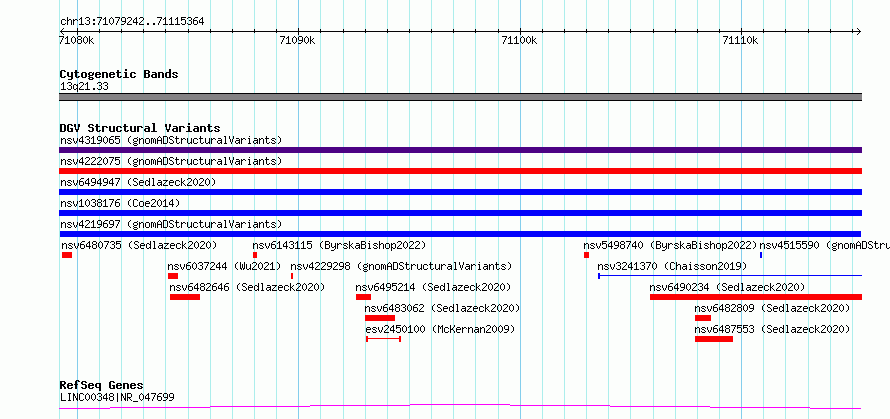Viewport: 890px width, 419px height.
Task: Click the 71110k ruler tick label
Action: (x=741, y=41)
